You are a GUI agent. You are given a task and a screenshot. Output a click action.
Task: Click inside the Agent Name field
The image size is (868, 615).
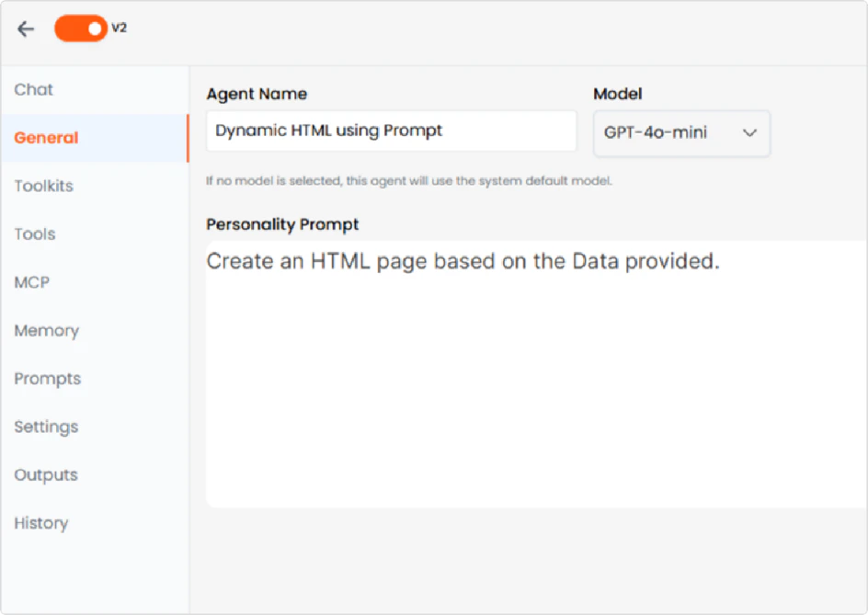pyautogui.click(x=391, y=131)
